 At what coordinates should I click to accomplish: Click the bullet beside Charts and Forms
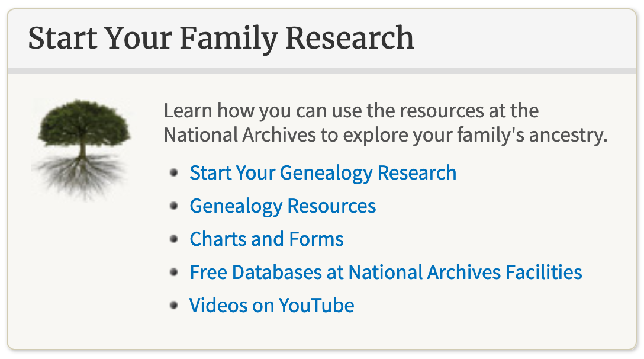(x=174, y=239)
